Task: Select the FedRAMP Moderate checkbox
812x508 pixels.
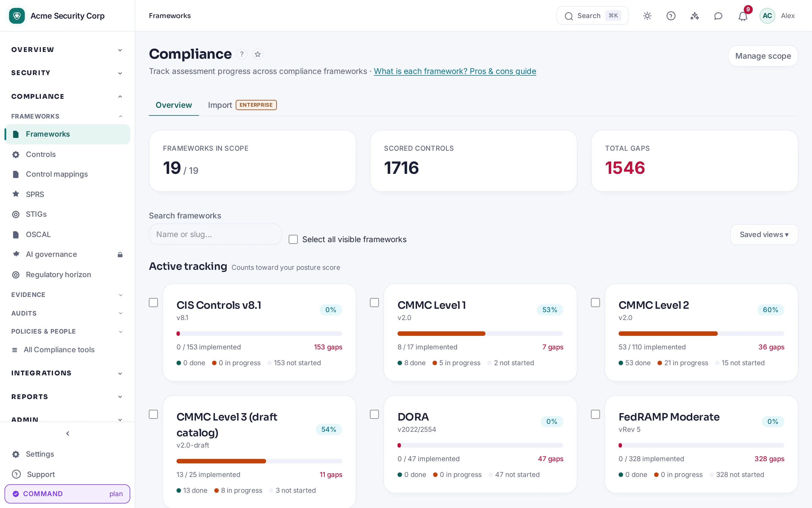Action: 595,414
